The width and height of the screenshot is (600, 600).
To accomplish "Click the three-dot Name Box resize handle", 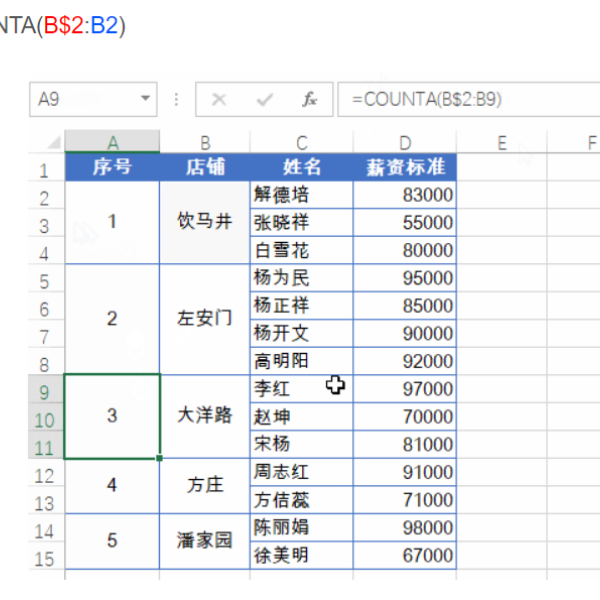I will [177, 100].
